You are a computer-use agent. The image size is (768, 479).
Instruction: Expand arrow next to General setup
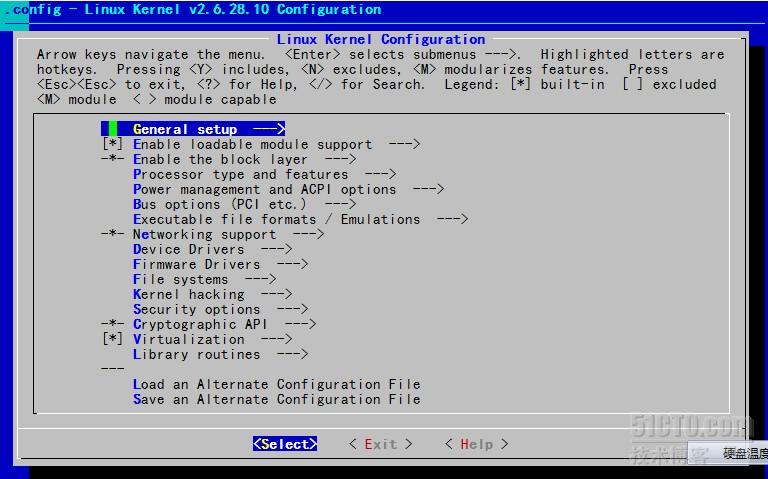click(269, 129)
